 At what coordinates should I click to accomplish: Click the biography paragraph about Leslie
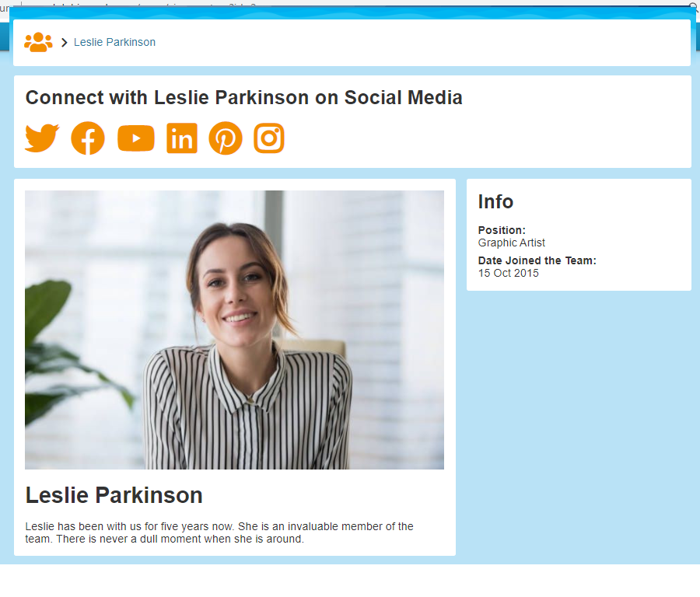(219, 532)
